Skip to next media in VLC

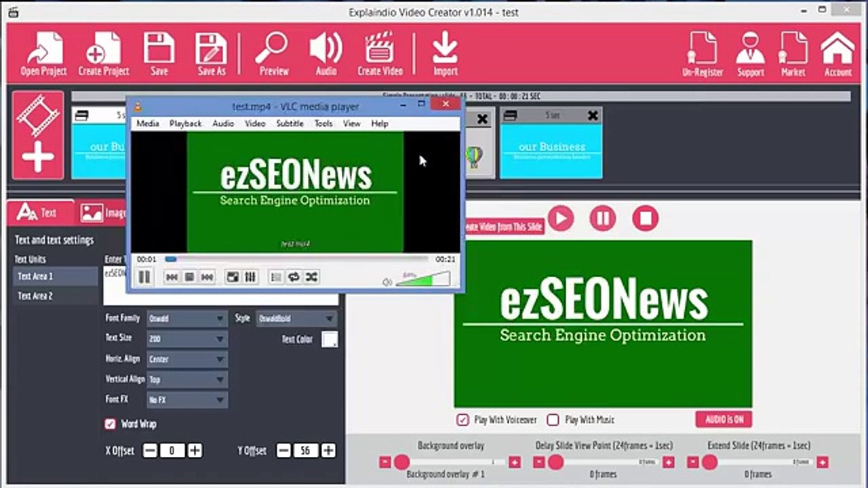pos(208,277)
